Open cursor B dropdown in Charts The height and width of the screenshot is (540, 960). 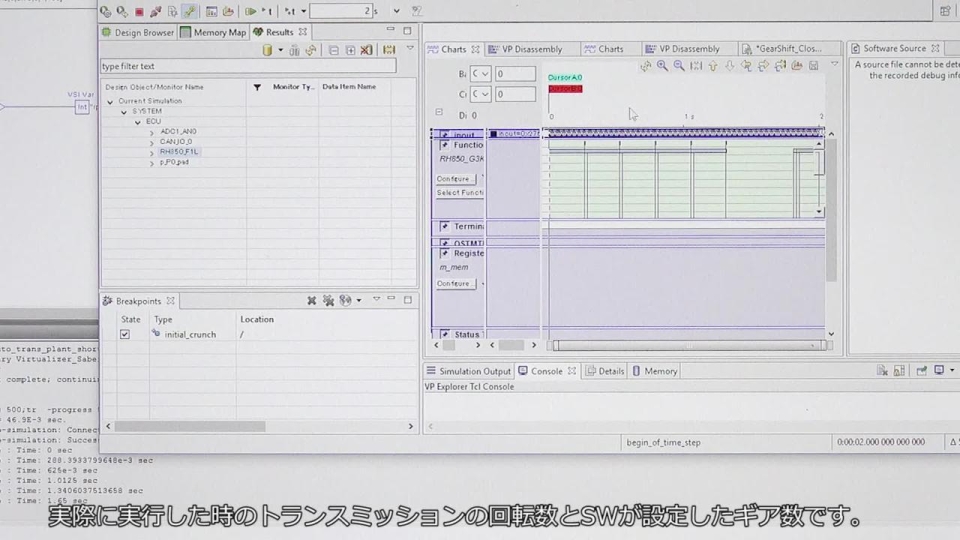[x=480, y=73]
